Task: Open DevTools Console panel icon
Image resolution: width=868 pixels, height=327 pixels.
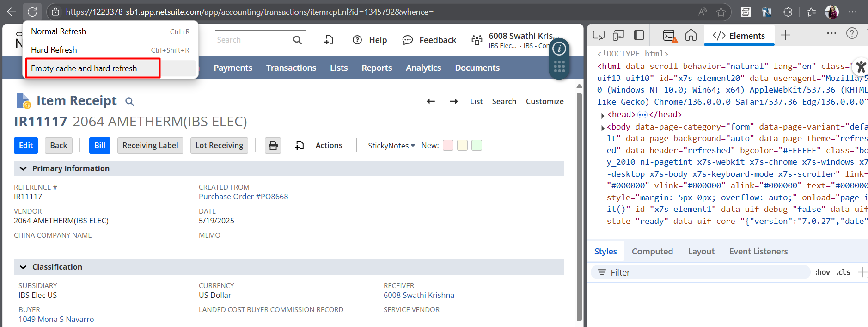Action: tap(670, 36)
